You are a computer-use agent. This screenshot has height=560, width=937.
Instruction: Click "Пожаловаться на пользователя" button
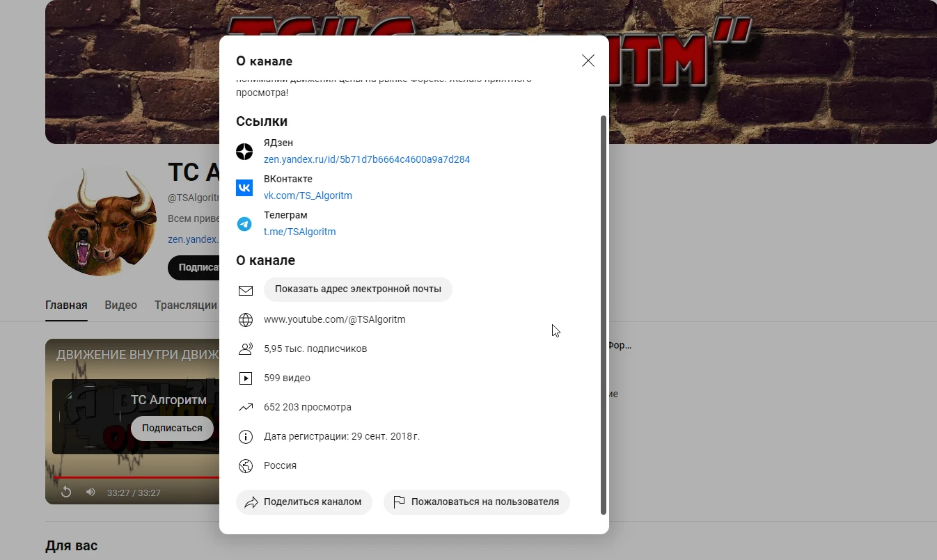[477, 502]
